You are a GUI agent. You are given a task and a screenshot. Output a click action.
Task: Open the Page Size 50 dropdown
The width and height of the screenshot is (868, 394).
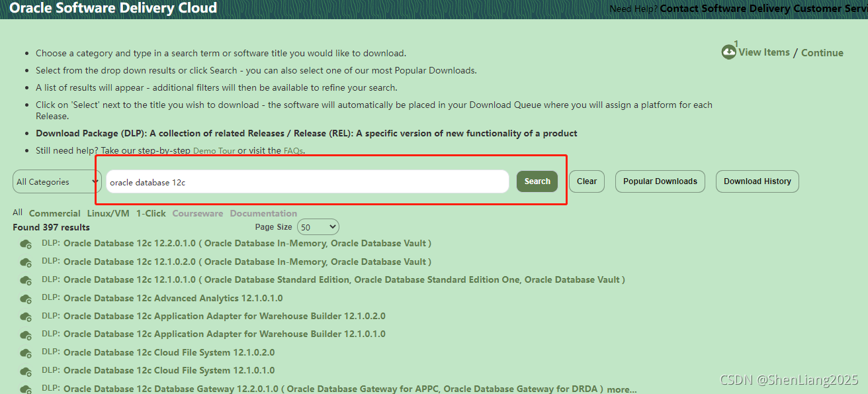click(318, 227)
